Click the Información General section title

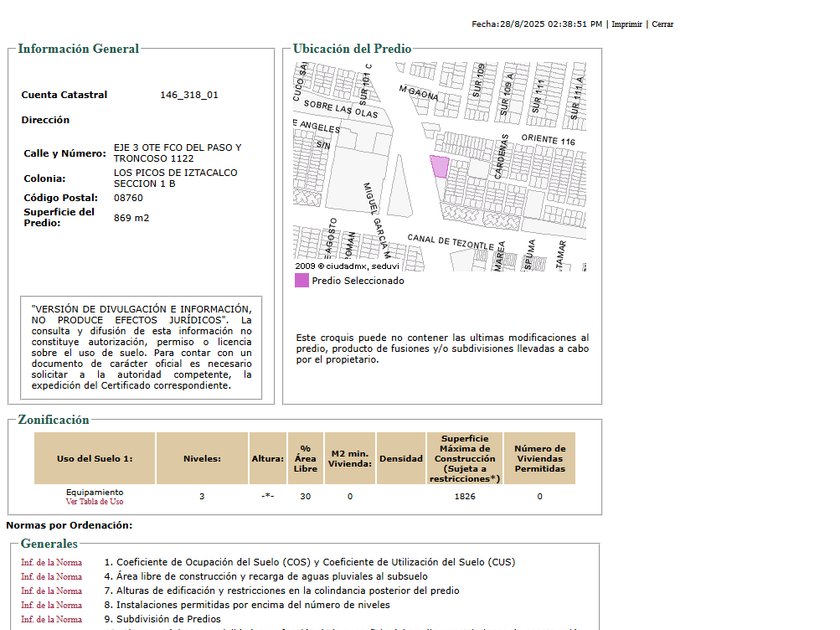tap(78, 49)
